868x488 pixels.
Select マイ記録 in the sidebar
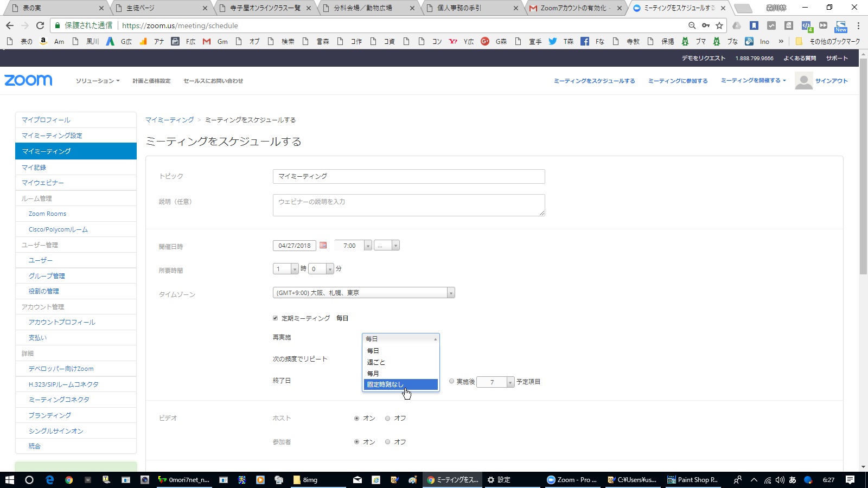(34, 168)
